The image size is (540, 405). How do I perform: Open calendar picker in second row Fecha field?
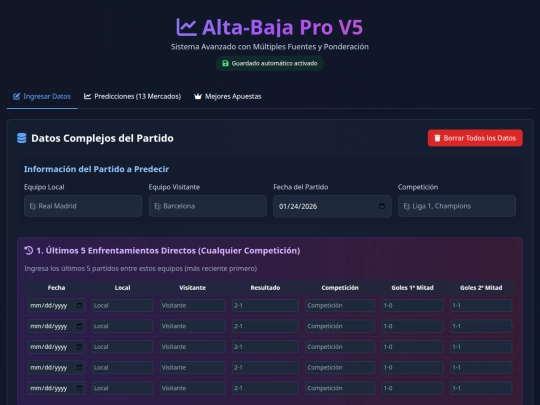79,326
